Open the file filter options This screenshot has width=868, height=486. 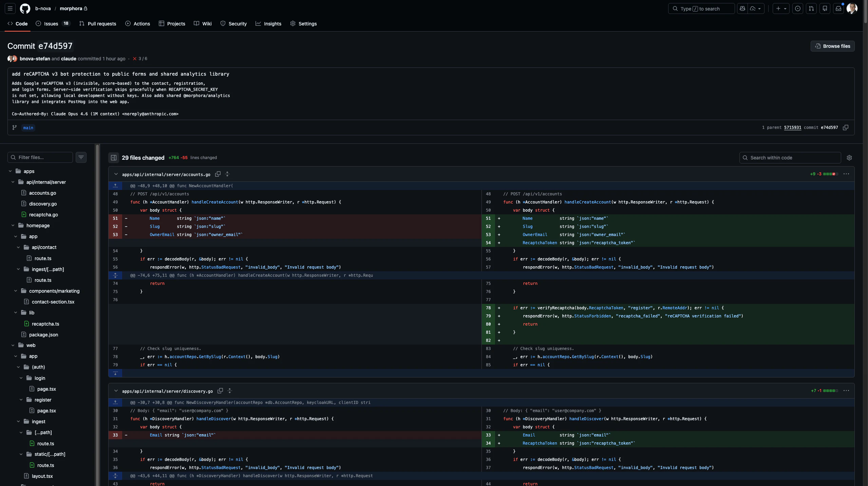click(81, 157)
